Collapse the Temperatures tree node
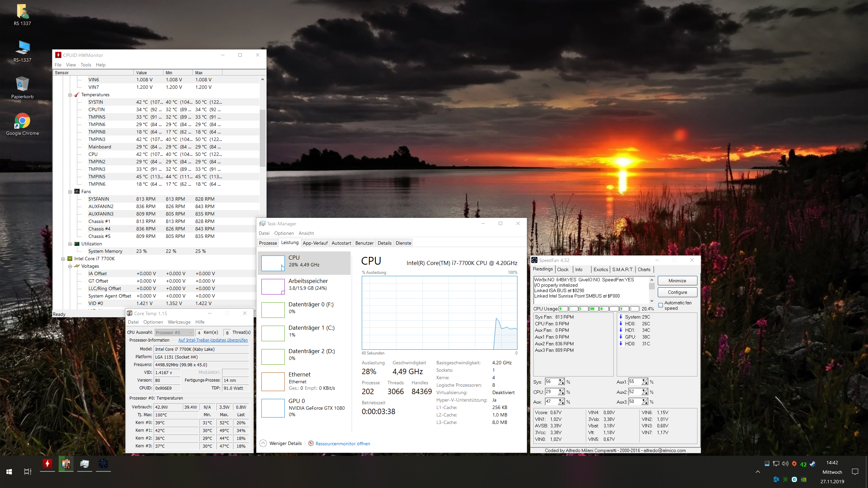The image size is (868, 488). click(x=70, y=95)
